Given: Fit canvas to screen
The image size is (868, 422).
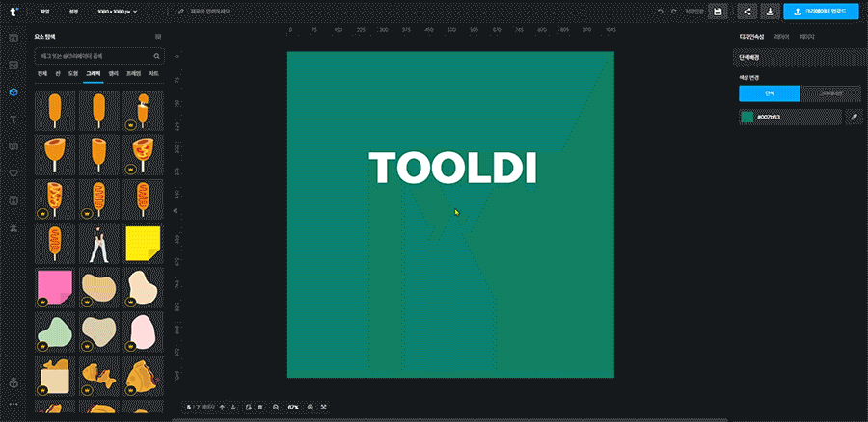Looking at the screenshot, I should pyautogui.click(x=323, y=408).
